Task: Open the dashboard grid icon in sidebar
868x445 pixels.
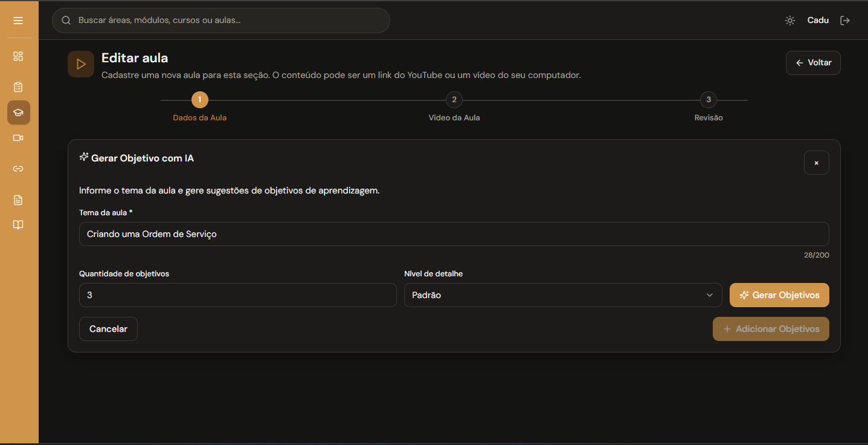Action: pyautogui.click(x=18, y=56)
